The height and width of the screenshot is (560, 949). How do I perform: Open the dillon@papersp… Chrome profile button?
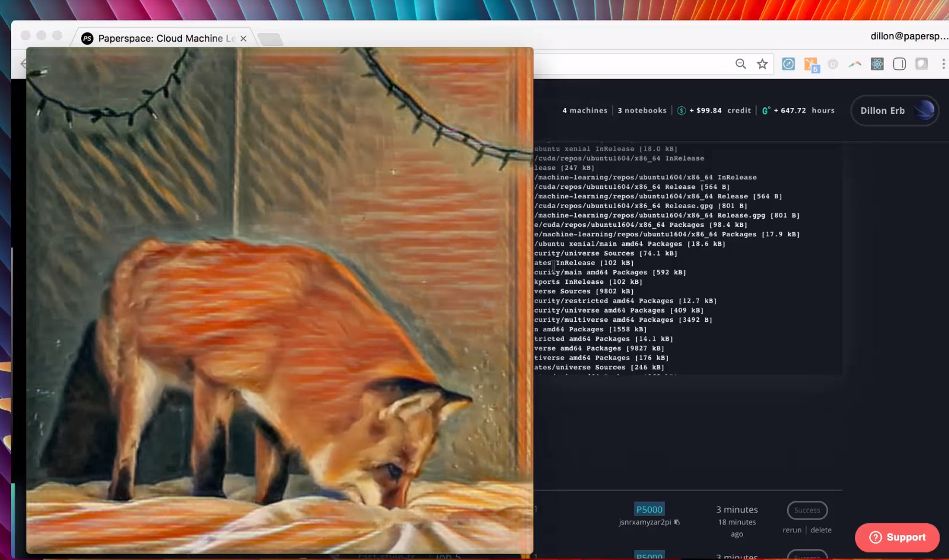coord(909,36)
